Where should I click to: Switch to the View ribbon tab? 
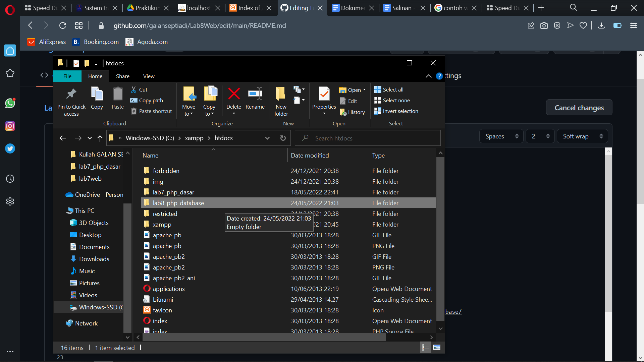pos(149,76)
